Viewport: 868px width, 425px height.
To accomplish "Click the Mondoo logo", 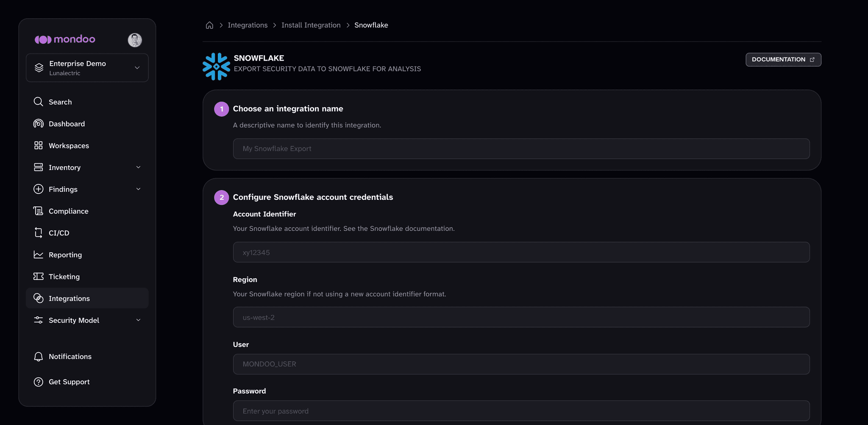I will pyautogui.click(x=65, y=39).
